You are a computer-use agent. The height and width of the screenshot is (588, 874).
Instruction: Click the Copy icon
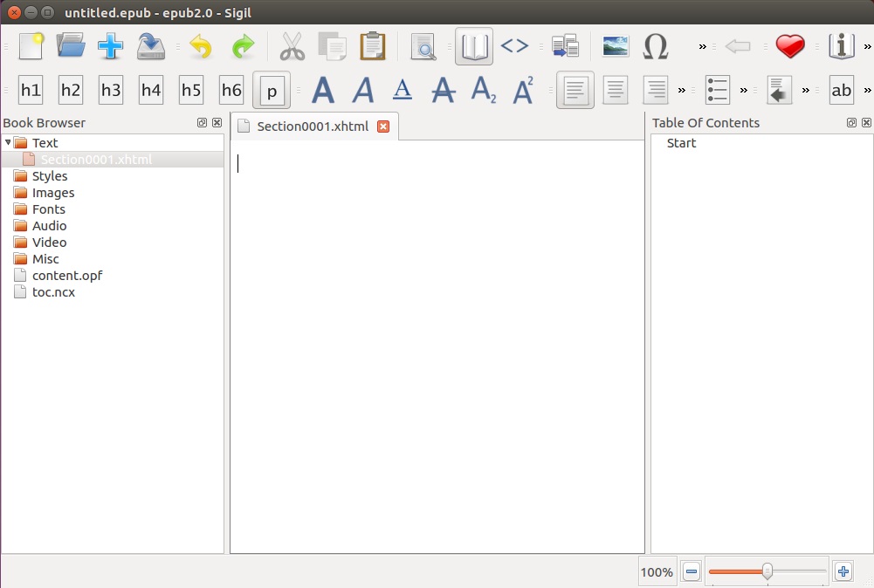coord(332,46)
